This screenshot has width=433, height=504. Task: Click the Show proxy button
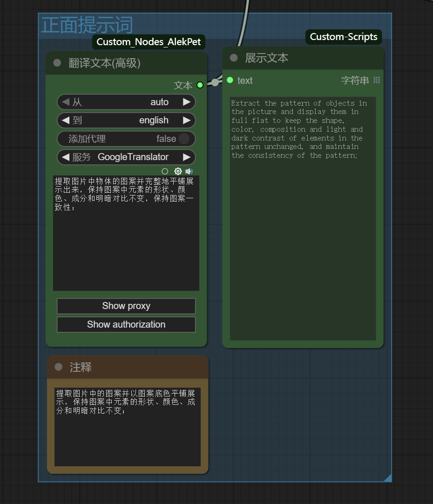(x=126, y=306)
